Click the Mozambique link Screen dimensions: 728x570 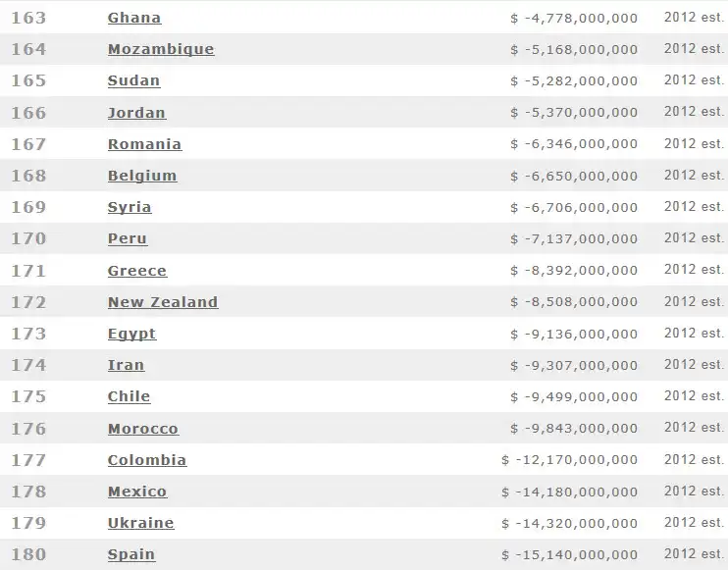[x=161, y=49]
